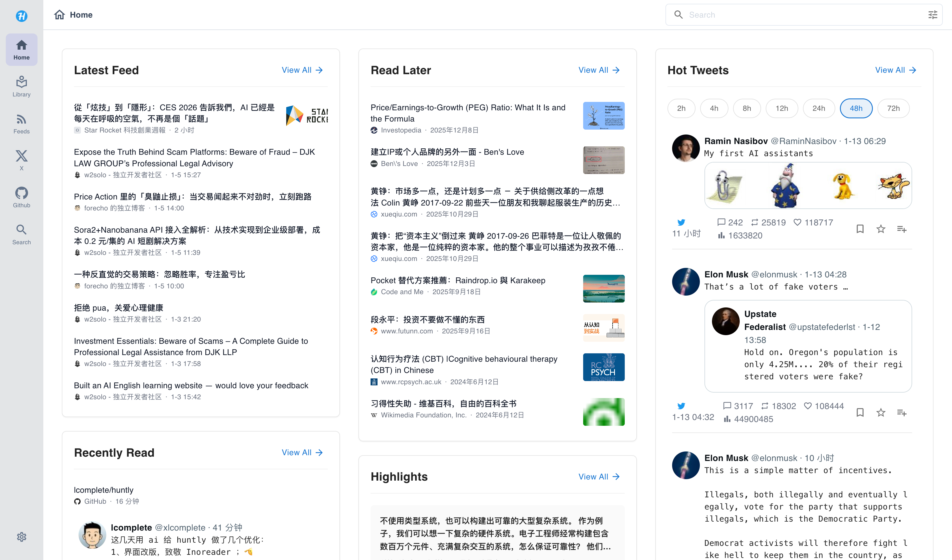Image resolution: width=952 pixels, height=560 pixels.
Task: Star Ramin Nasibov's tweet
Action: click(x=881, y=229)
